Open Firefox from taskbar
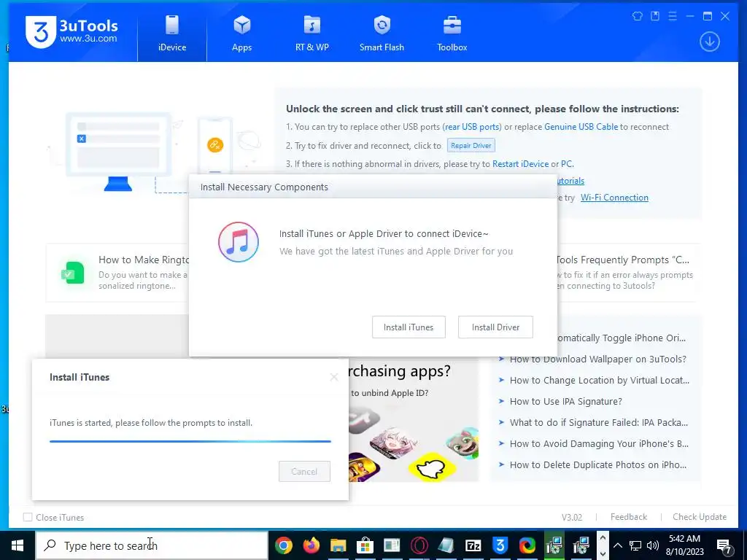 coord(311,545)
